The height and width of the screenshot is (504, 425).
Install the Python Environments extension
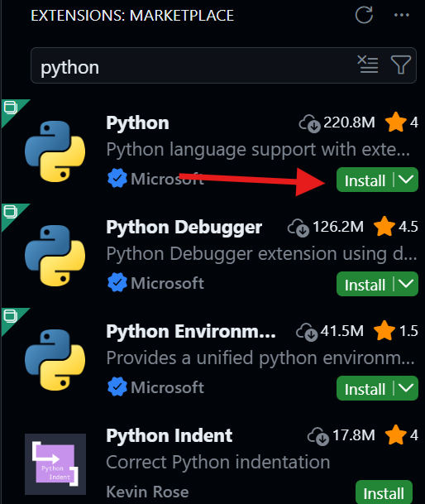point(365,388)
